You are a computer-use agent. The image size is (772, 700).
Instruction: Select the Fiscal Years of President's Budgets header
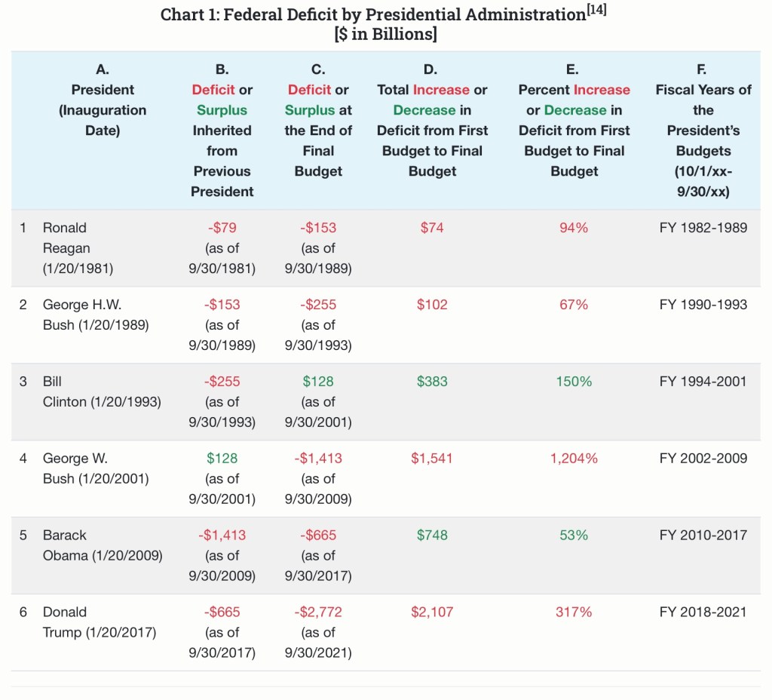(x=703, y=130)
